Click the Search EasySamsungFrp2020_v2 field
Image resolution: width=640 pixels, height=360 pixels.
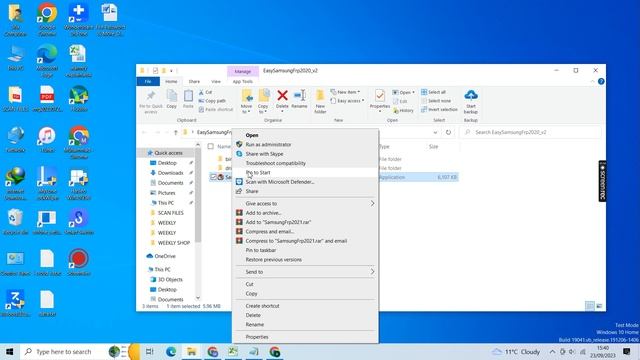tap(531, 132)
